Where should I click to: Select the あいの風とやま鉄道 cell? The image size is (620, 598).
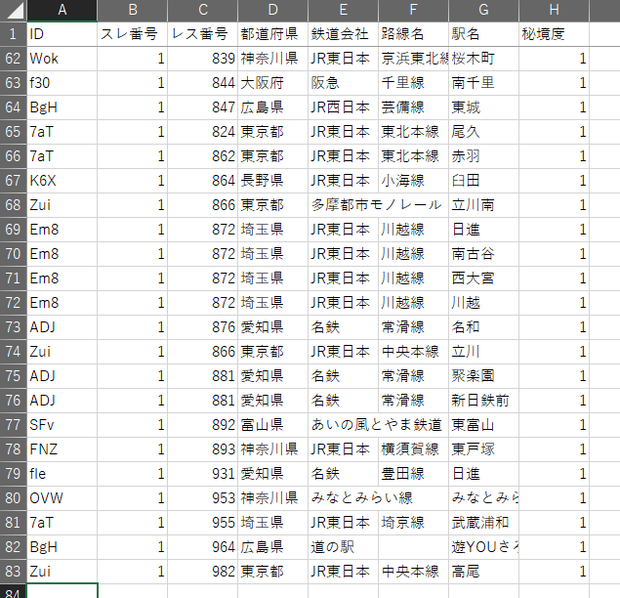[x=378, y=425]
